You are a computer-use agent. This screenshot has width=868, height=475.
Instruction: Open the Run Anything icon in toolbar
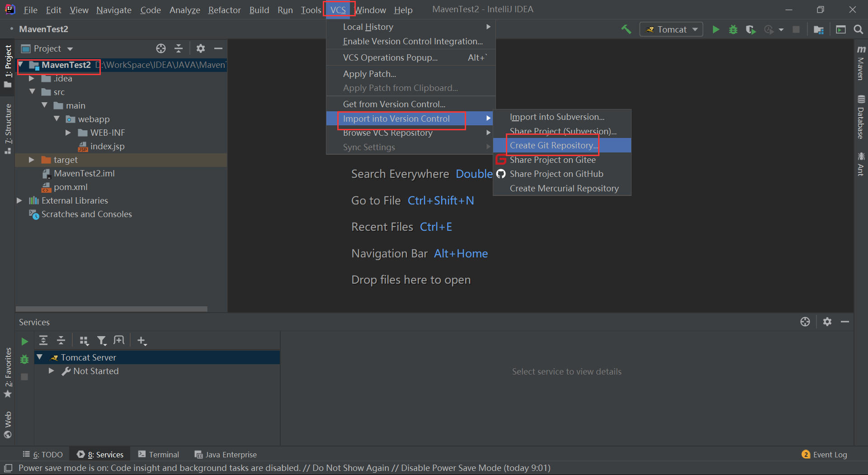point(841,29)
